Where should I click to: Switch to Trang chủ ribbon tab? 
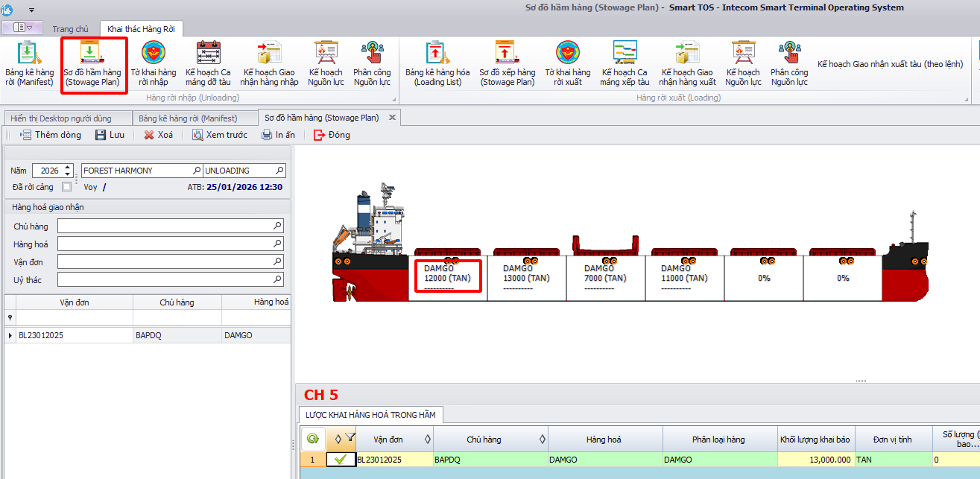tap(70, 29)
